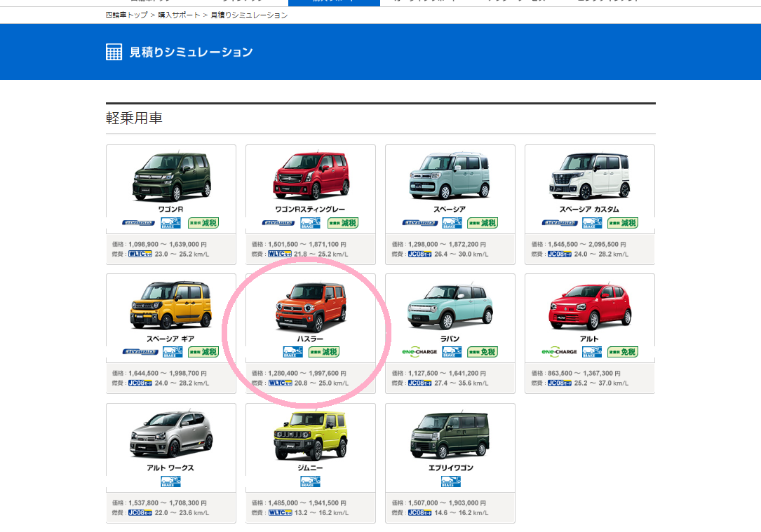The image size is (761, 532).
Task: Select the アルト ワークス car image
Action: click(x=171, y=434)
